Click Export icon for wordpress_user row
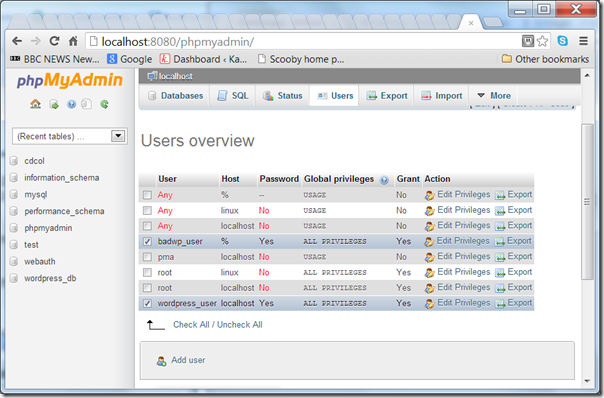The image size is (604, 398). pyautogui.click(x=500, y=304)
